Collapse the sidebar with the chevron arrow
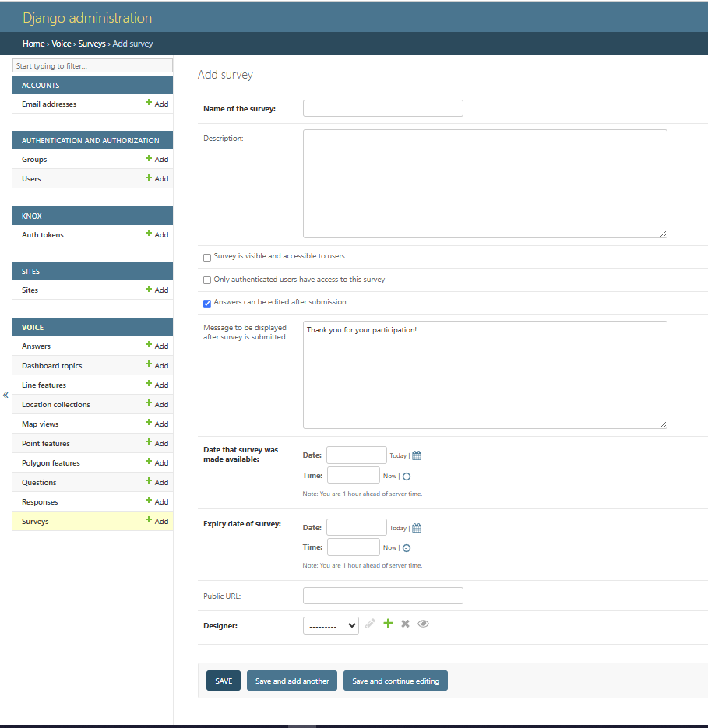The width and height of the screenshot is (708, 728). tap(5, 395)
